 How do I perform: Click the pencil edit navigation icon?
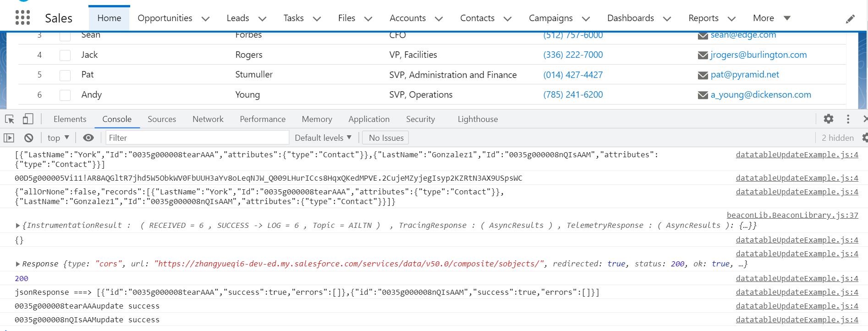point(850,19)
